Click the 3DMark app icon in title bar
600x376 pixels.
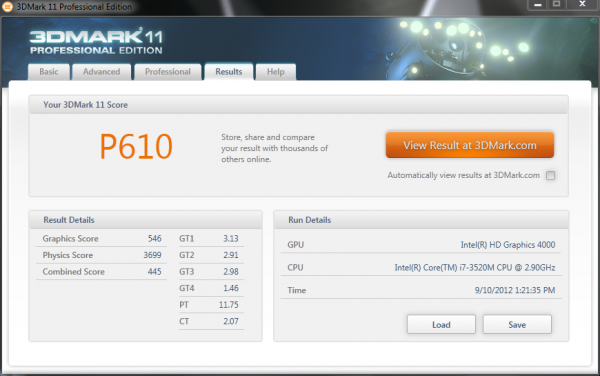click(x=7, y=7)
